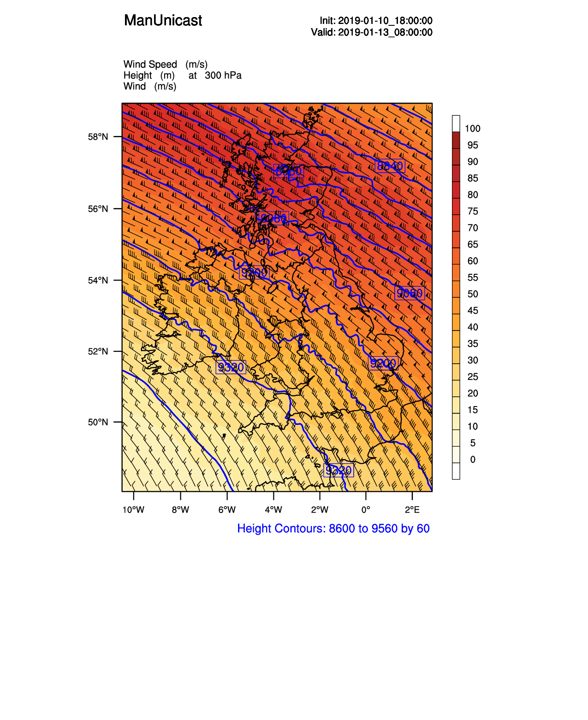Click the Height Contours: 8600 to 9560 caption
Screen dimensions: 588x720
(333, 529)
